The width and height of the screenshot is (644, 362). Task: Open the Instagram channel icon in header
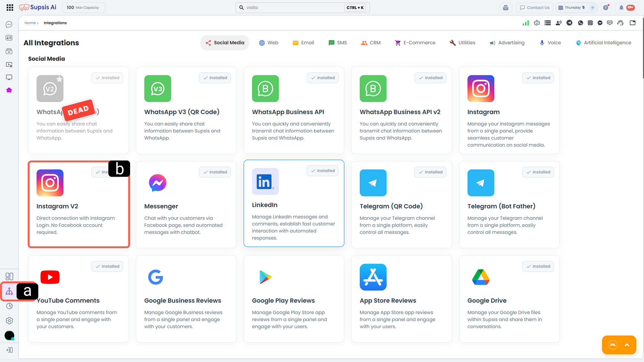tap(590, 23)
